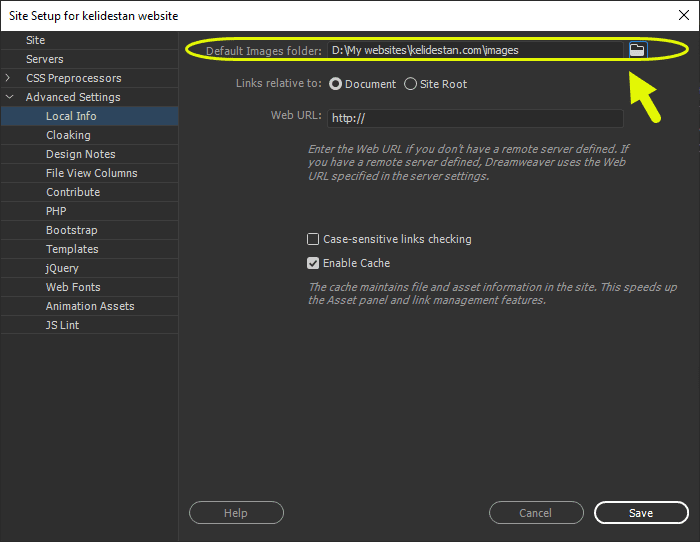
Task: Focus the Web URL input field
Action: [x=475, y=118]
